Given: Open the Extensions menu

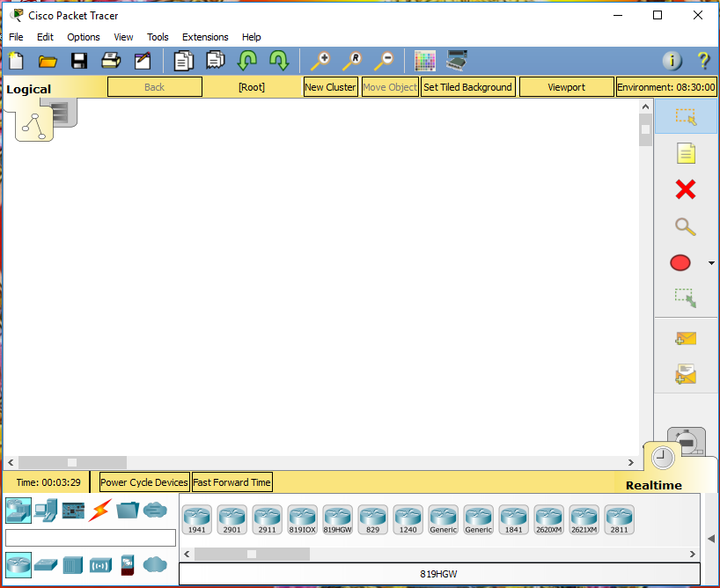Looking at the screenshot, I should click(x=205, y=37).
